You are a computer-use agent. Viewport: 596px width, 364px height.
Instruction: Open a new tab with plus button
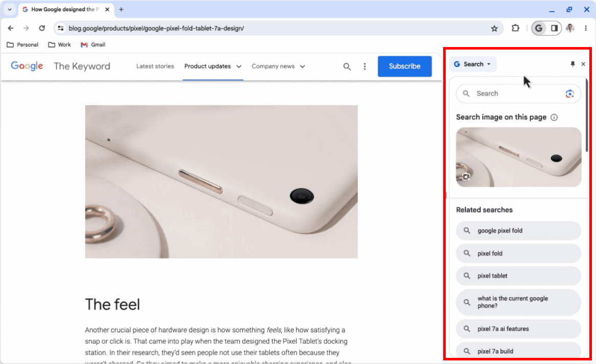pyautogui.click(x=121, y=10)
